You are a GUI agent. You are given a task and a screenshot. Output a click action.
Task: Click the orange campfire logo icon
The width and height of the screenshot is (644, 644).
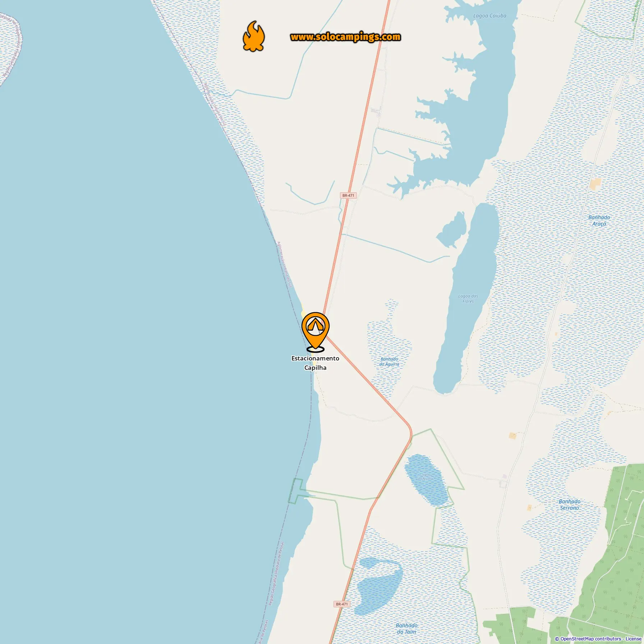tap(254, 36)
